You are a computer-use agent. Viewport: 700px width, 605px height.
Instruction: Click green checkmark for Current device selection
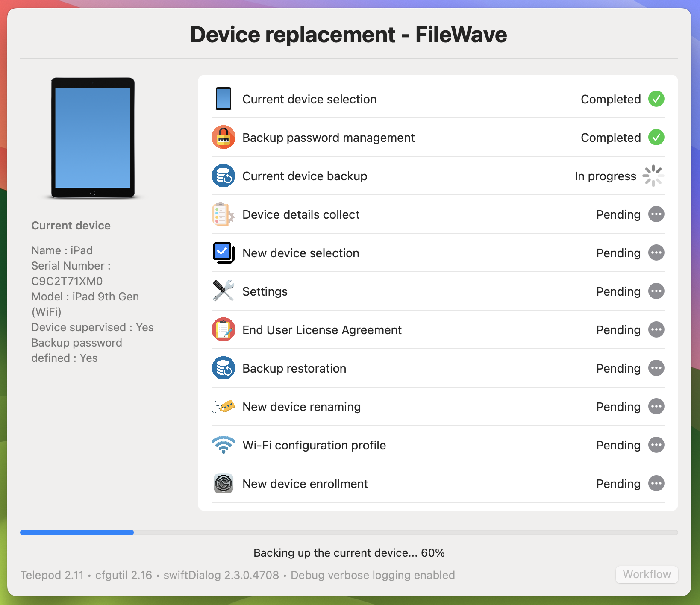pos(656,99)
